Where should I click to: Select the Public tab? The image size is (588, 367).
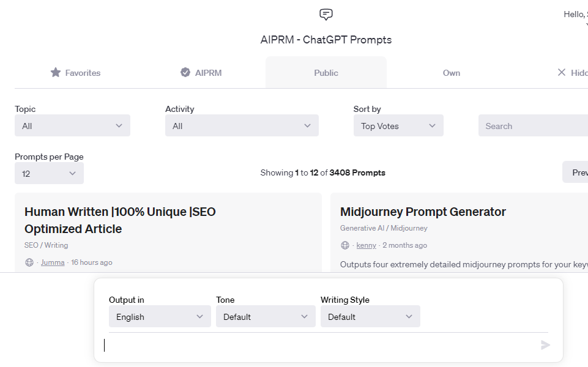tap(326, 73)
